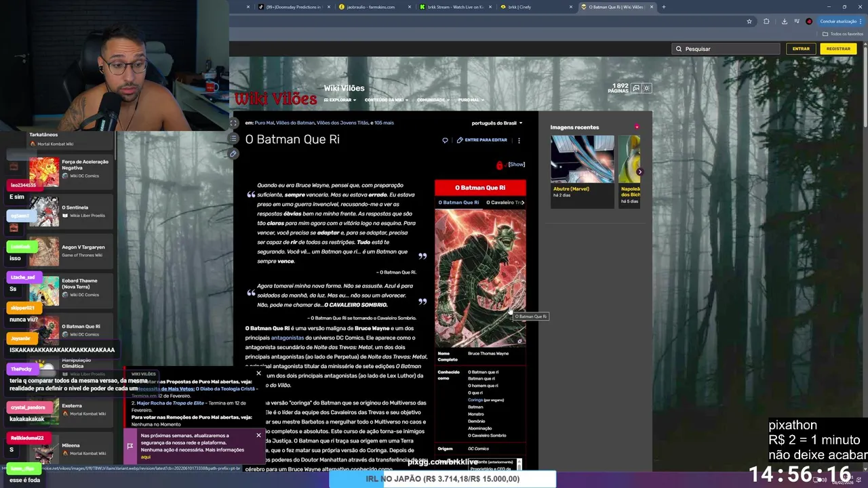
Task: Switch to the Doomsday Predictions tab
Action: [293, 7]
